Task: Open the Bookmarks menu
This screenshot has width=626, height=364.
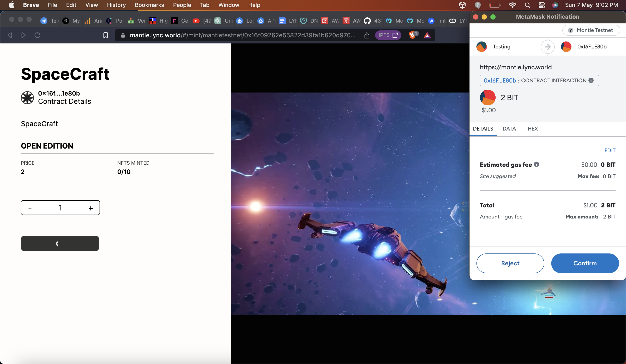Action: tap(149, 5)
